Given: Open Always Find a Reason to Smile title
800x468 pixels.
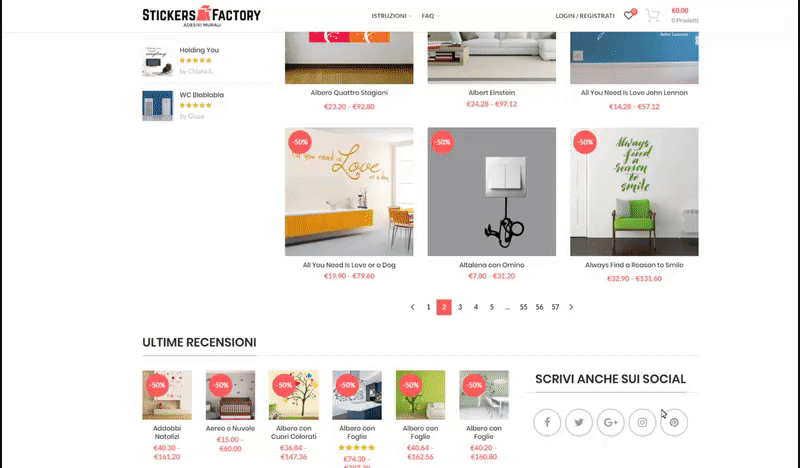Looking at the screenshot, I should pyautogui.click(x=634, y=265).
